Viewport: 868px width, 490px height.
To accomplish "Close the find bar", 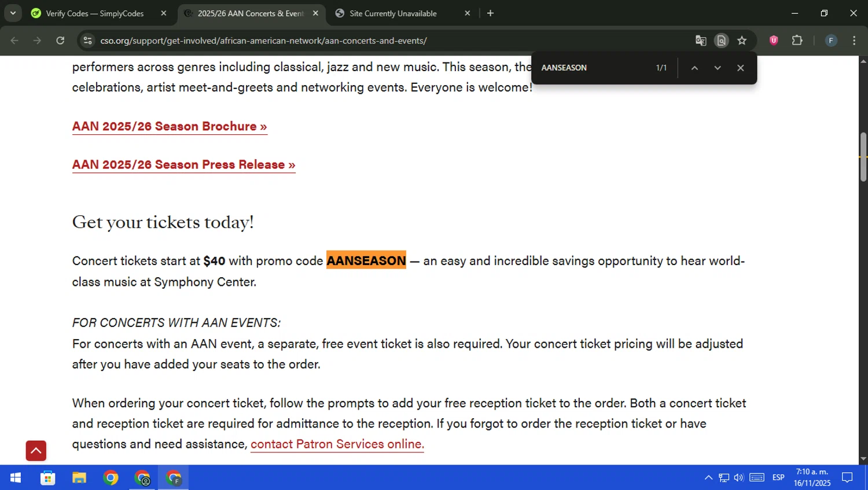I will click(x=740, y=68).
